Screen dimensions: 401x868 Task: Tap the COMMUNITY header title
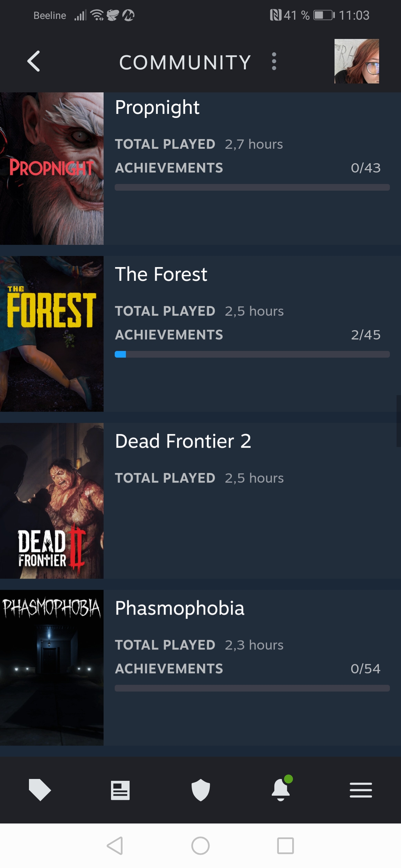click(185, 62)
